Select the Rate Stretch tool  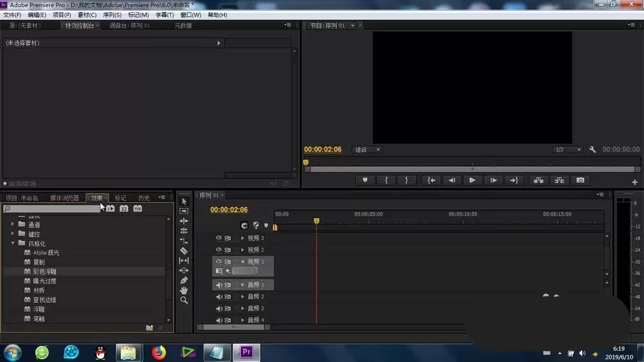(x=184, y=241)
